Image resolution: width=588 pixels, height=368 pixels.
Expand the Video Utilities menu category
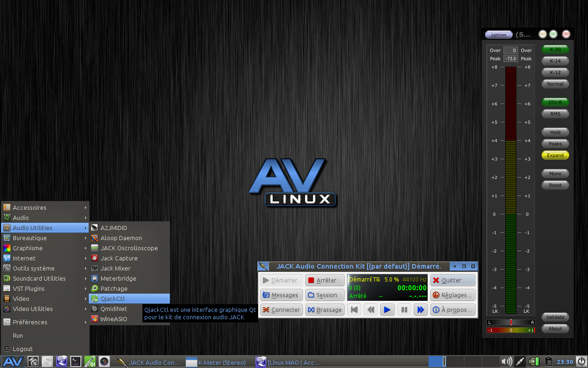[x=45, y=309]
